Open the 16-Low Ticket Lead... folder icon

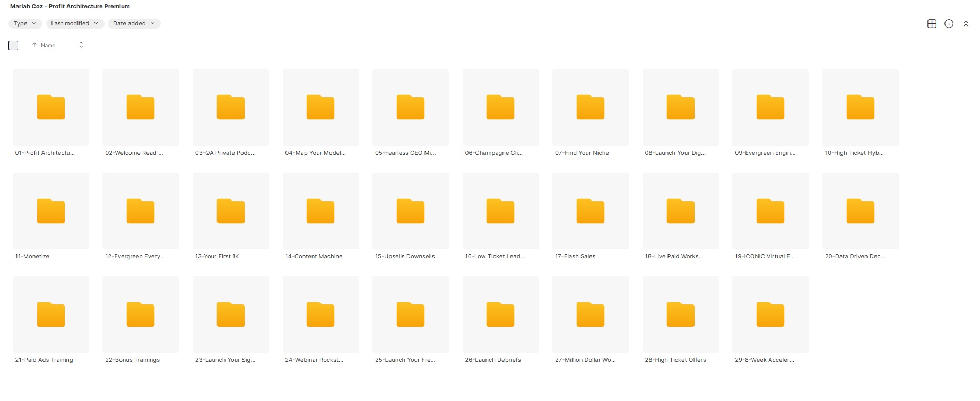click(500, 211)
